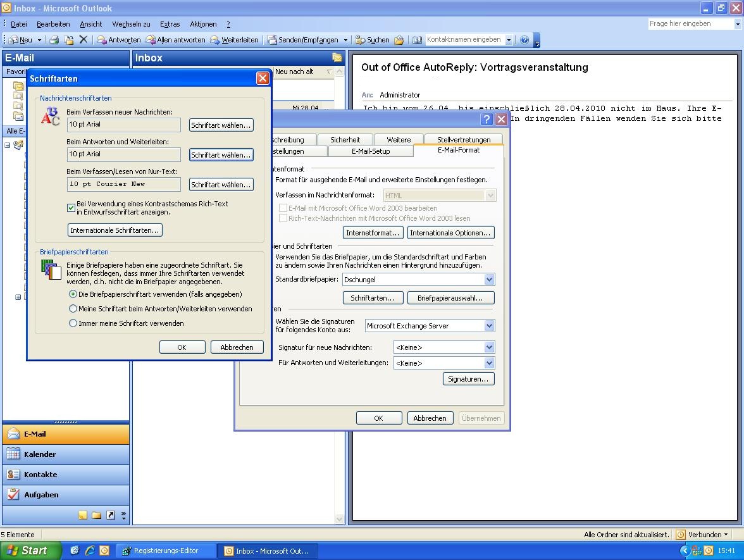The height and width of the screenshot is (560, 744).
Task: Click the printer icon in the toolbar
Action: pos(54,40)
